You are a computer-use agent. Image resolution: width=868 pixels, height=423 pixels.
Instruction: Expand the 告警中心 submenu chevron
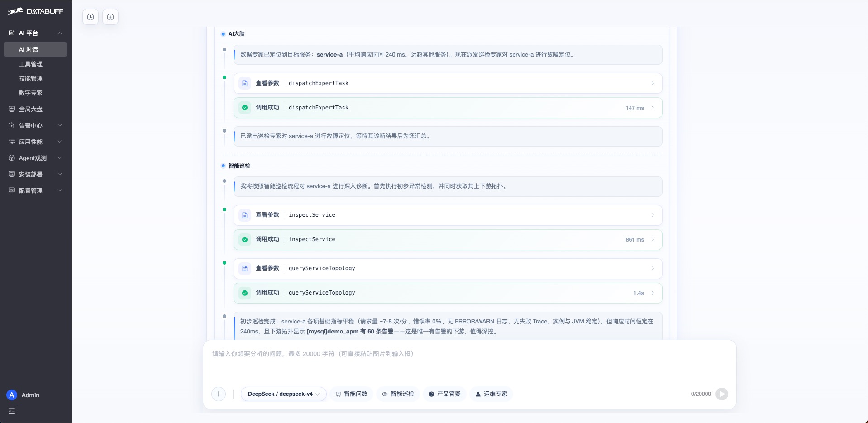point(60,125)
